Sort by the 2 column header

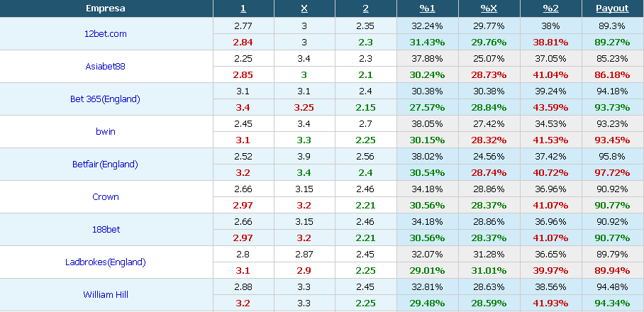click(365, 9)
